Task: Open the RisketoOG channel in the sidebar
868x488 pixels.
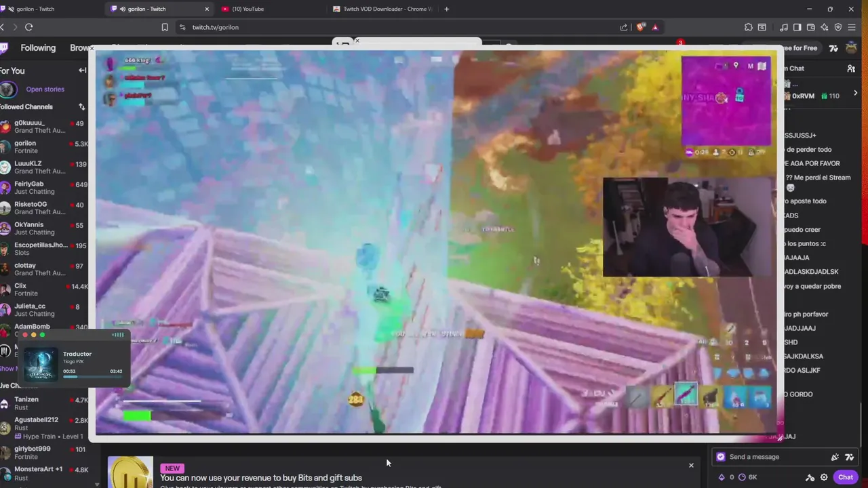Action: (43, 208)
